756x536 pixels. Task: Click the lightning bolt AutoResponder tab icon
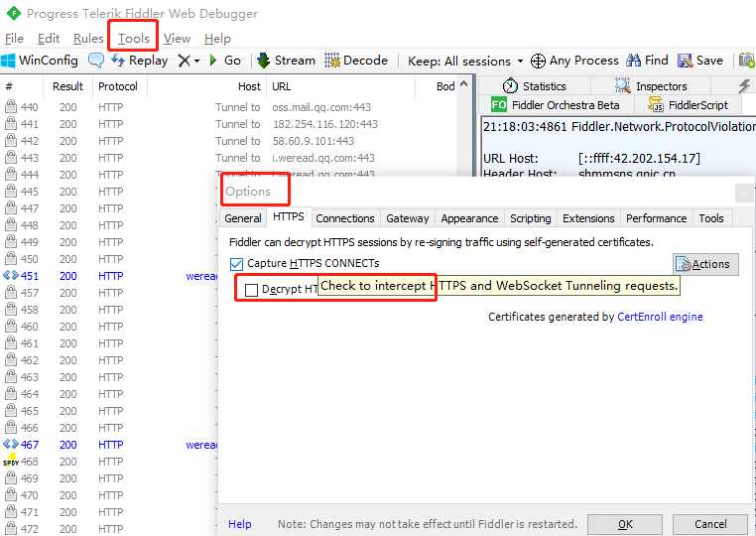click(744, 86)
